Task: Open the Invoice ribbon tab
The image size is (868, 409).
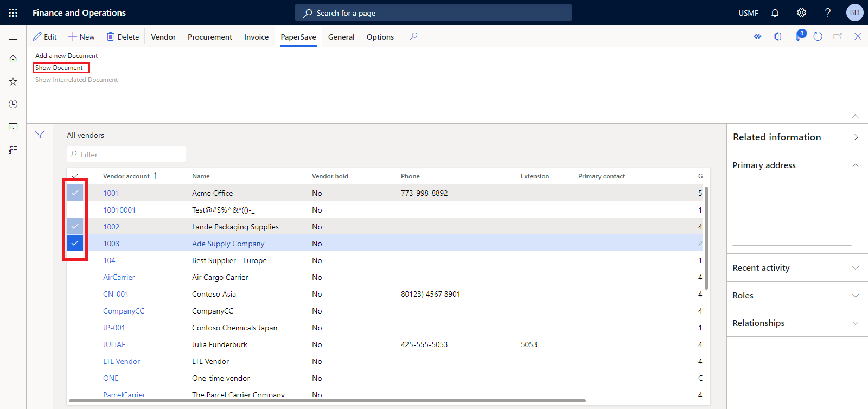Action: tap(256, 37)
